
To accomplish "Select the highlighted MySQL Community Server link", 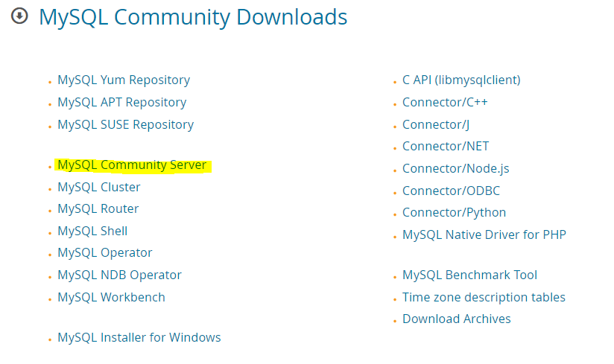I will point(132,165).
